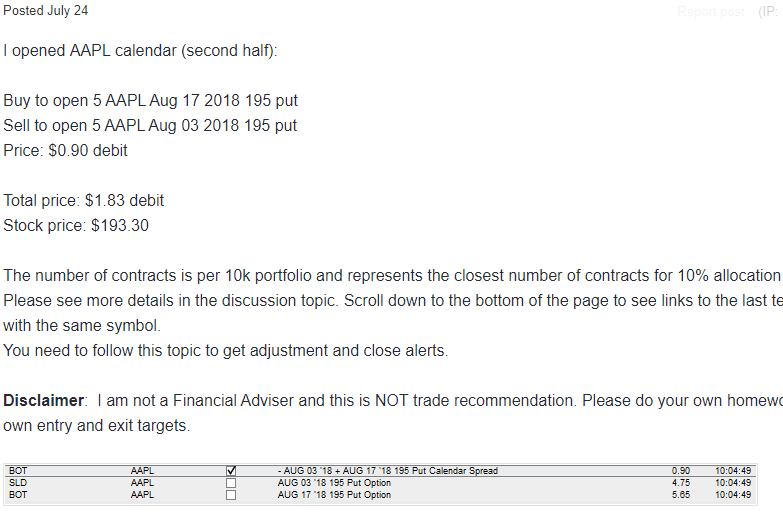
Task: Click the Sell to open Aug 03 line
Action: click(150, 125)
